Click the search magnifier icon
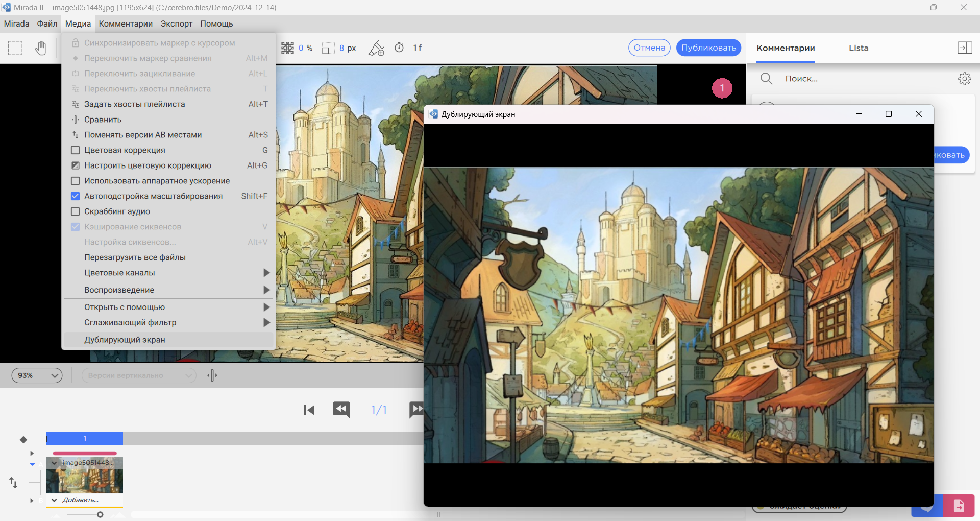980x521 pixels. [766, 78]
